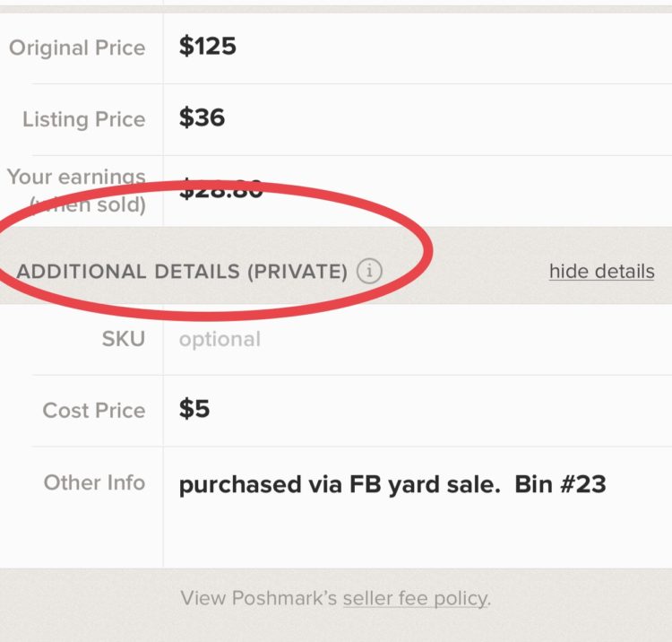The image size is (672, 642).
Task: Tap the info icon beside Additional Details
Action: tap(369, 271)
